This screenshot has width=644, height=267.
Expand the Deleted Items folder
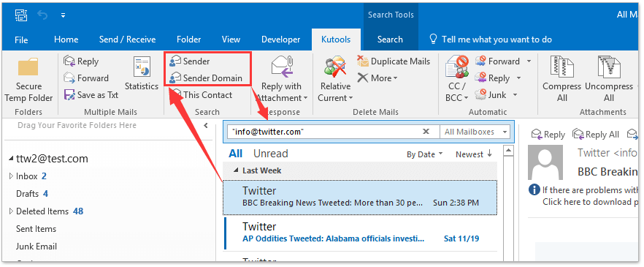pyautogui.click(x=11, y=211)
